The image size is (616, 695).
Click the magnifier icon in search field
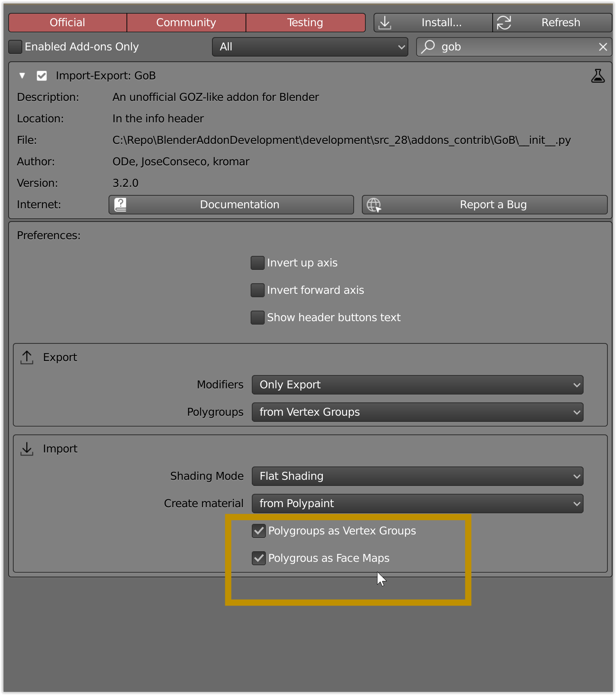tap(428, 47)
